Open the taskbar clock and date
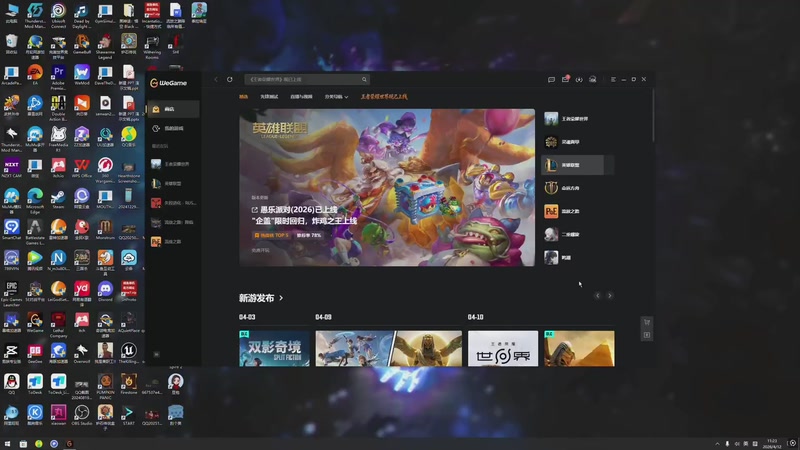 click(x=774, y=443)
